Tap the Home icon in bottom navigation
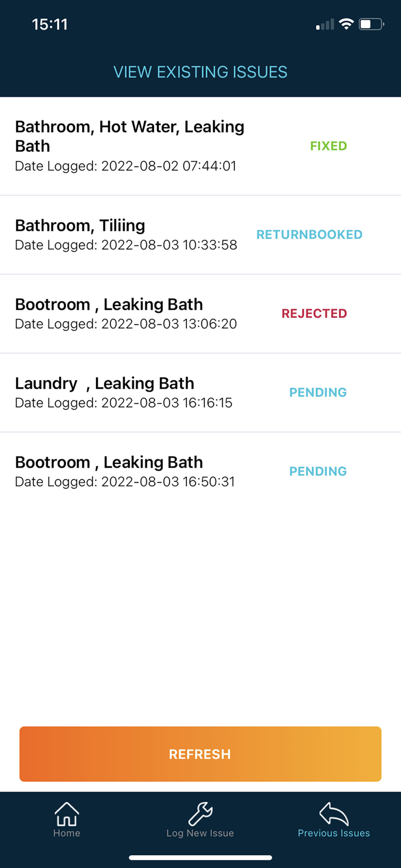This screenshot has width=401, height=868. click(x=67, y=821)
